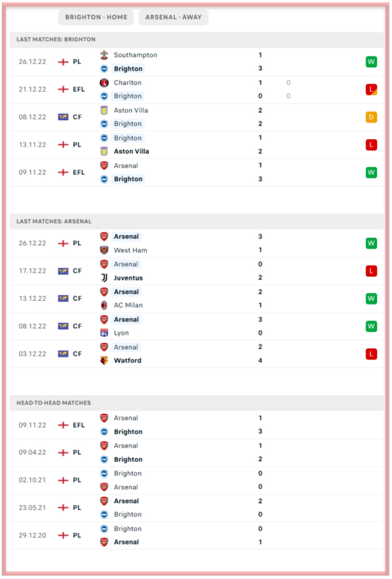This screenshot has height=579, width=392.
Task: Click the Last Matches: Arsenal section header
Action: click(54, 222)
